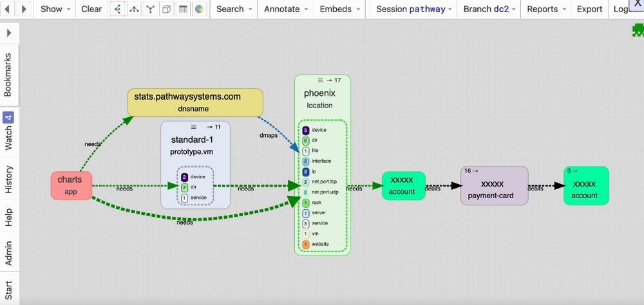Open the Watch side tab

[x=8, y=131]
